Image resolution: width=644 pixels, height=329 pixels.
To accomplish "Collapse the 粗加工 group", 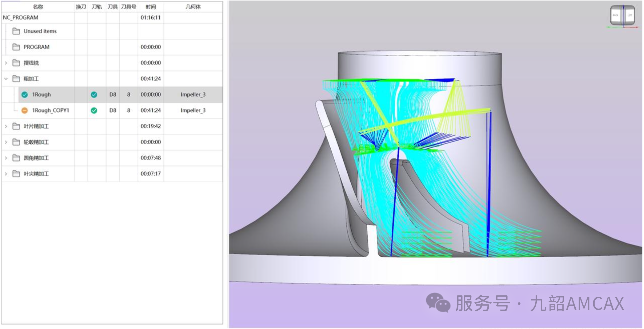I will [x=6, y=79].
